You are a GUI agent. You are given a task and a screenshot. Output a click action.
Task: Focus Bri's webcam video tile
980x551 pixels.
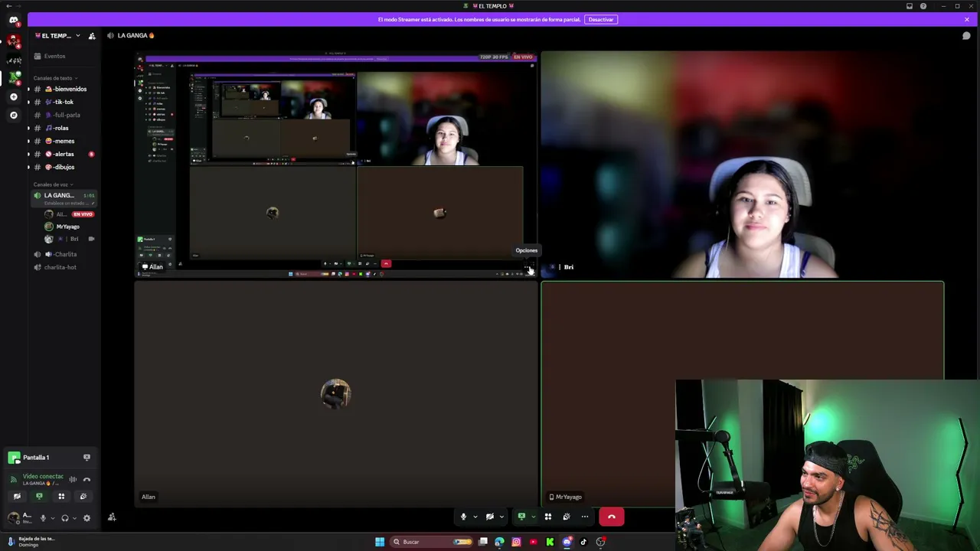[x=743, y=165]
